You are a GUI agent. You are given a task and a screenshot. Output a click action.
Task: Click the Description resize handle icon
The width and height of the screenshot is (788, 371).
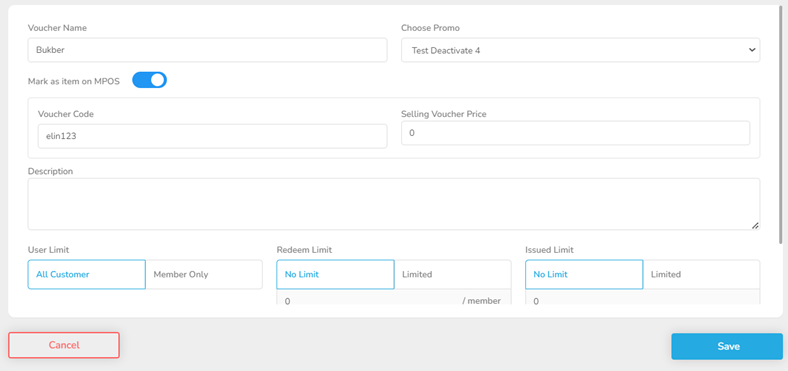coord(755,226)
